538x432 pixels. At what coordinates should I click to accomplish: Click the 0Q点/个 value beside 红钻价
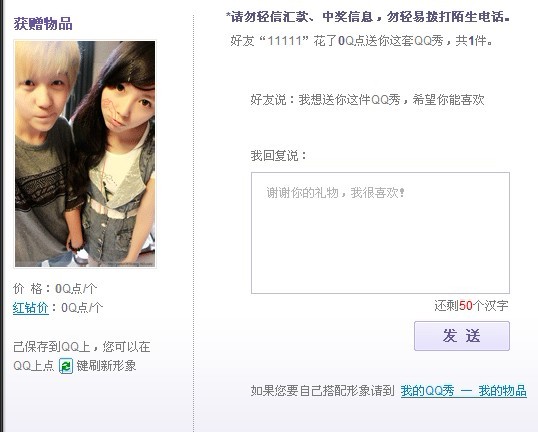tap(82, 307)
